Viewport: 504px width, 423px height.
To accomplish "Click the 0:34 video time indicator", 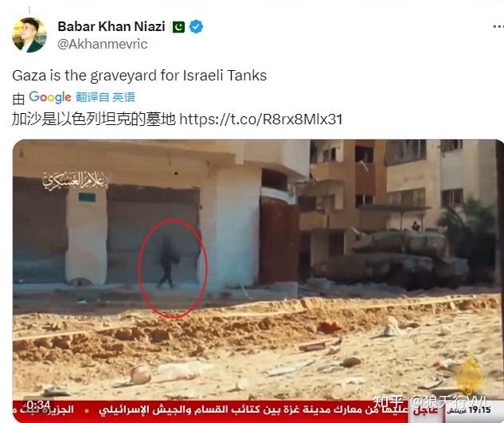I will 38,405.
